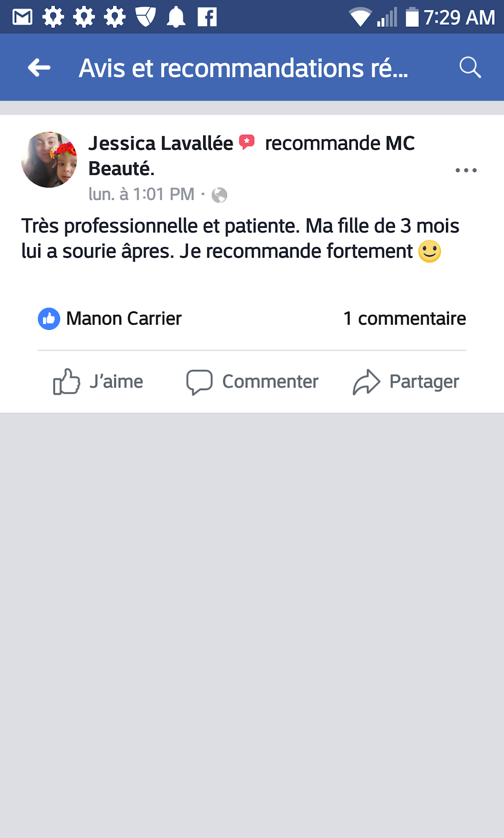This screenshot has height=838, width=504.
Task: Tap the public globe privacy icon
Action: tap(219, 195)
